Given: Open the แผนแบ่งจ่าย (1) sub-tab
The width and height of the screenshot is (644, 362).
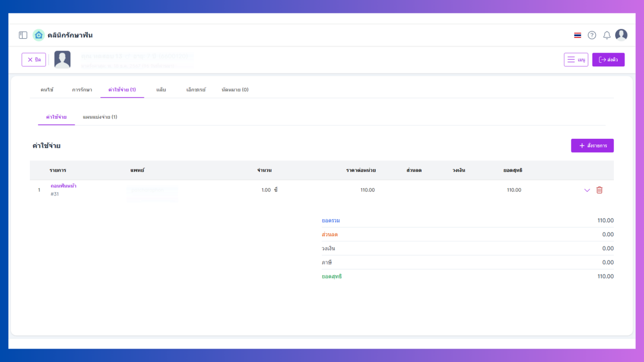Looking at the screenshot, I should tap(100, 117).
